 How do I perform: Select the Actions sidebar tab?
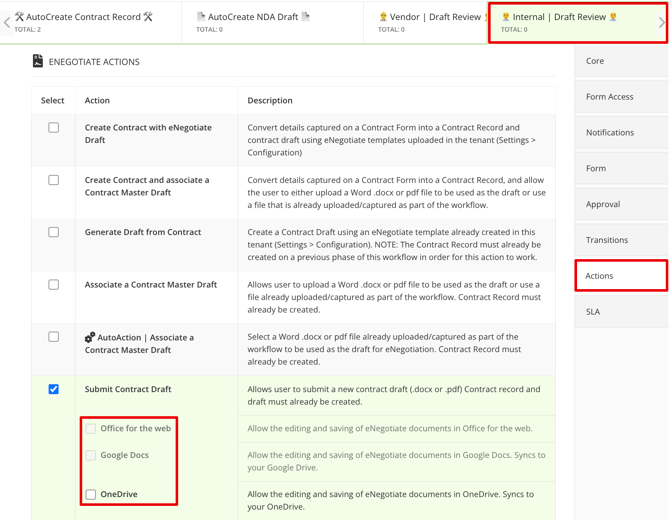(x=621, y=276)
